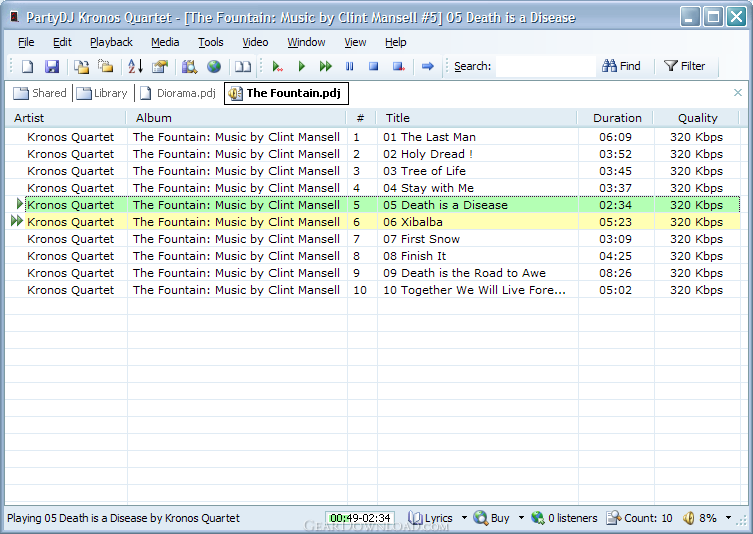This screenshot has width=753, height=534.
Task: Click the volume speaker icon in the status bar
Action: [689, 518]
